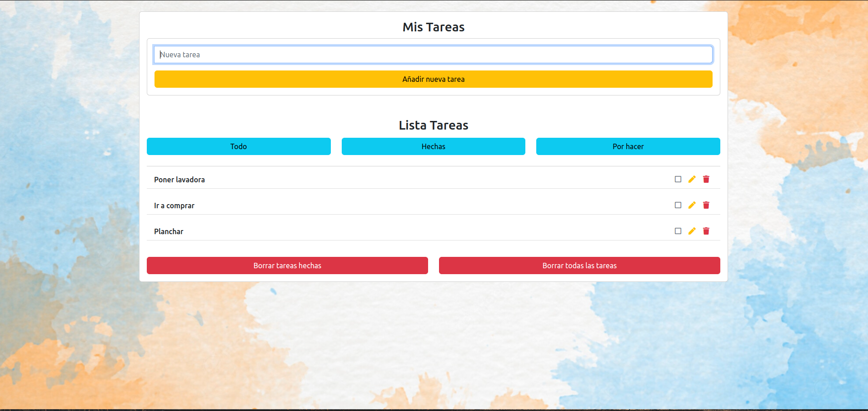Mark Poner lavadora as done

point(678,179)
